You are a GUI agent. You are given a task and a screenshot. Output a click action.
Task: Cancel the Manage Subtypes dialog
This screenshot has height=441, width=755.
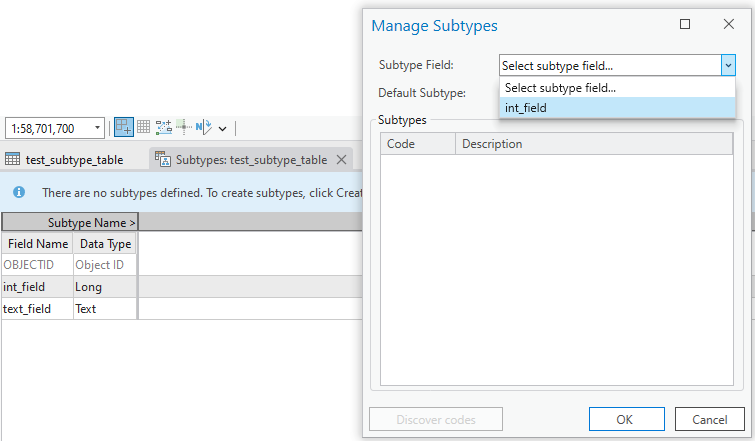pos(709,419)
